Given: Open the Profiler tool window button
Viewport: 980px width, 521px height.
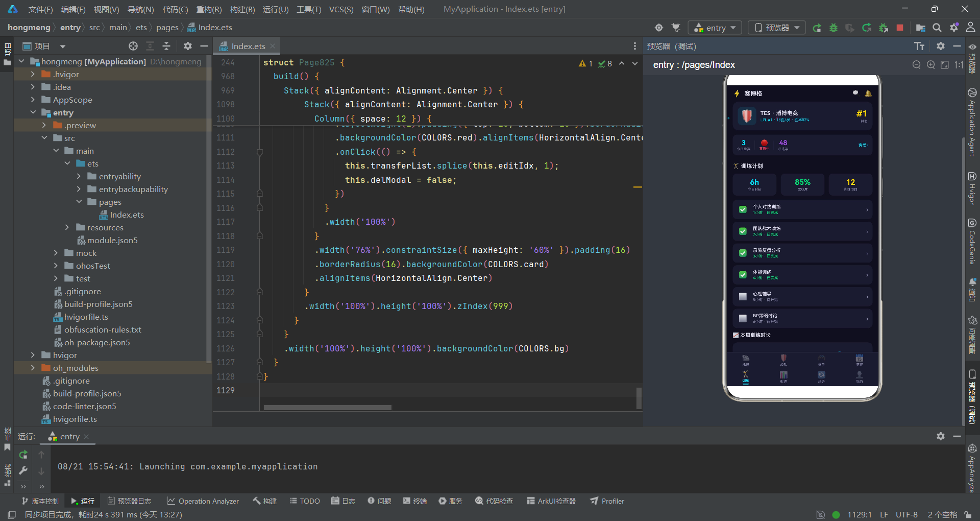Looking at the screenshot, I should point(607,501).
